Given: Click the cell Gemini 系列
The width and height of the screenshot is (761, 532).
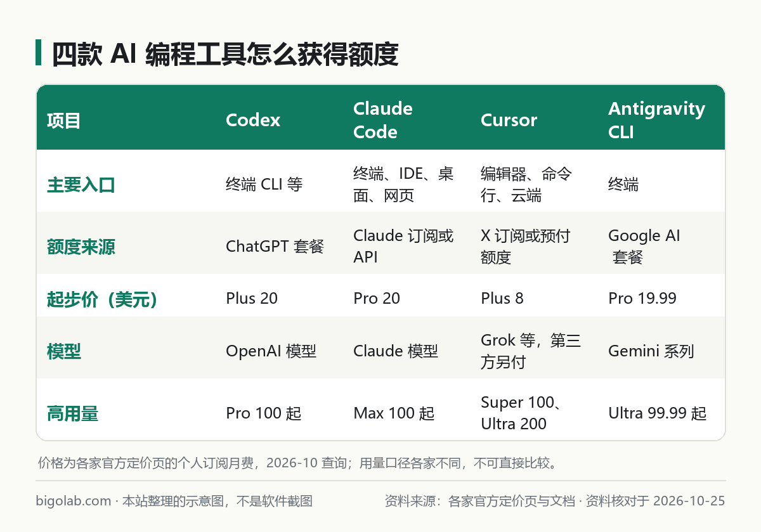Looking at the screenshot, I should click(651, 351).
